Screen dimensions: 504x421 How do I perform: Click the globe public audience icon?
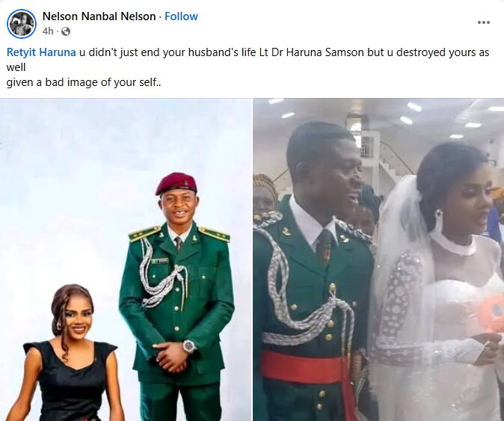click(66, 31)
